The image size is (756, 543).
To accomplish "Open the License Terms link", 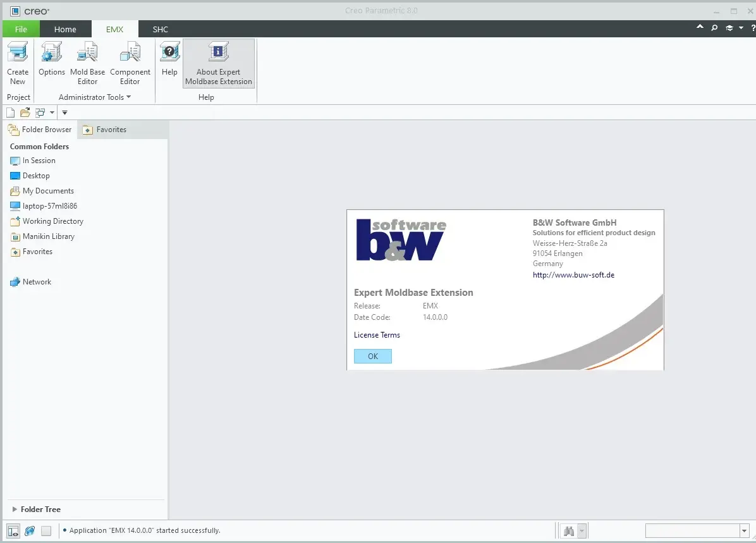I will click(x=377, y=334).
